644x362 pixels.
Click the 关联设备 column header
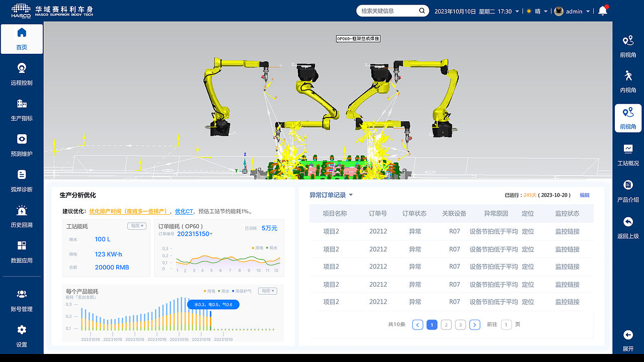(454, 214)
